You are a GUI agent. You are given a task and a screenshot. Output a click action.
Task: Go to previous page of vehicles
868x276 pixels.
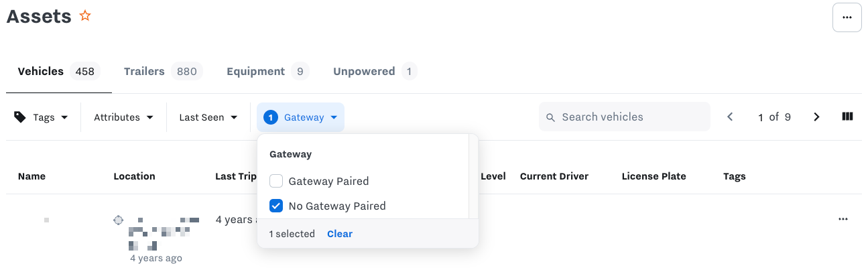(x=730, y=117)
